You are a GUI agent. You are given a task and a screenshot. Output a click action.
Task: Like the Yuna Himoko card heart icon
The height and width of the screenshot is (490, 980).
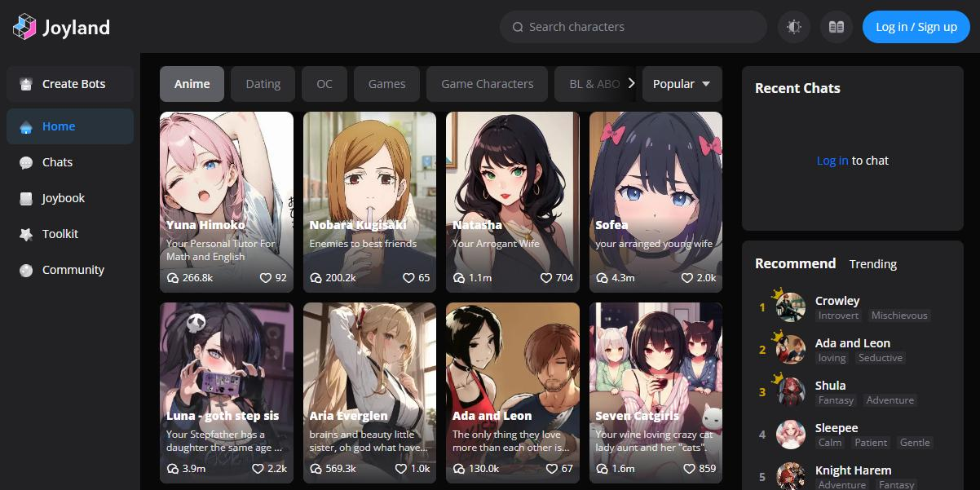coord(265,278)
